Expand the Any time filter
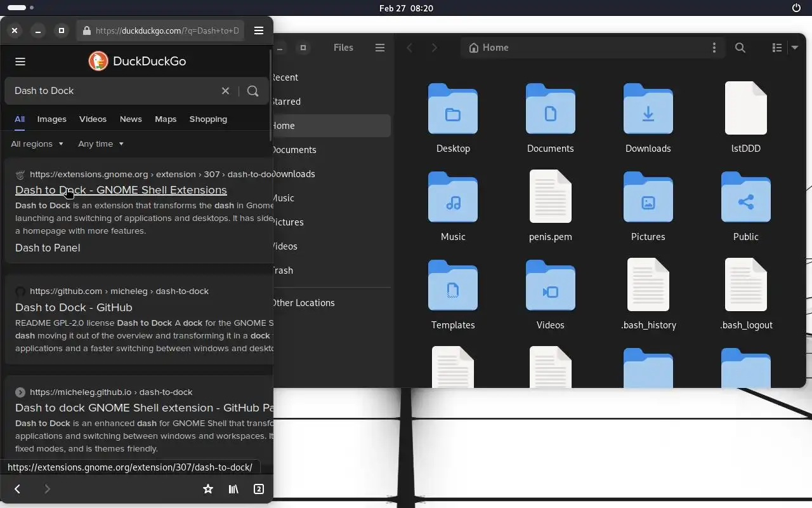This screenshot has width=812, height=508. click(101, 144)
